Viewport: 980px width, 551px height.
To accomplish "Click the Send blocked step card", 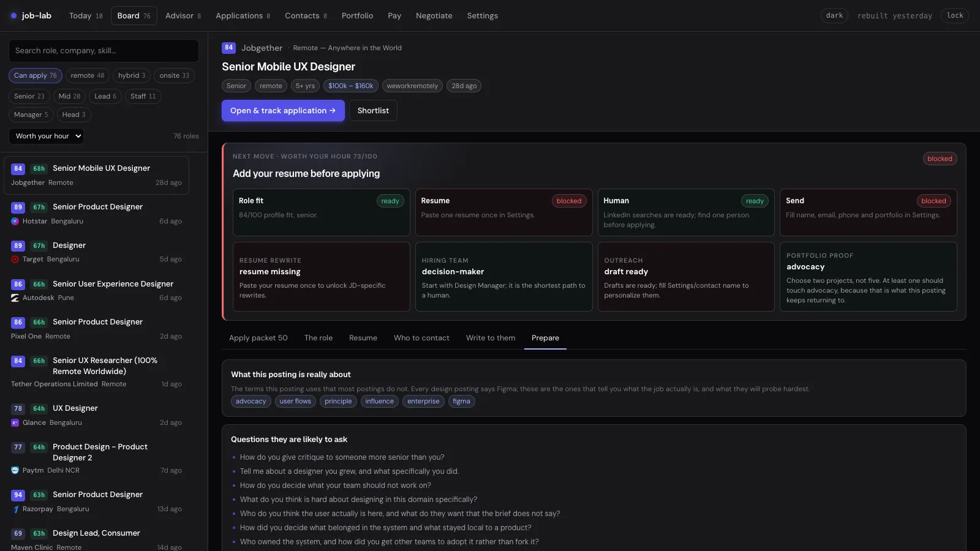I will coord(868,212).
